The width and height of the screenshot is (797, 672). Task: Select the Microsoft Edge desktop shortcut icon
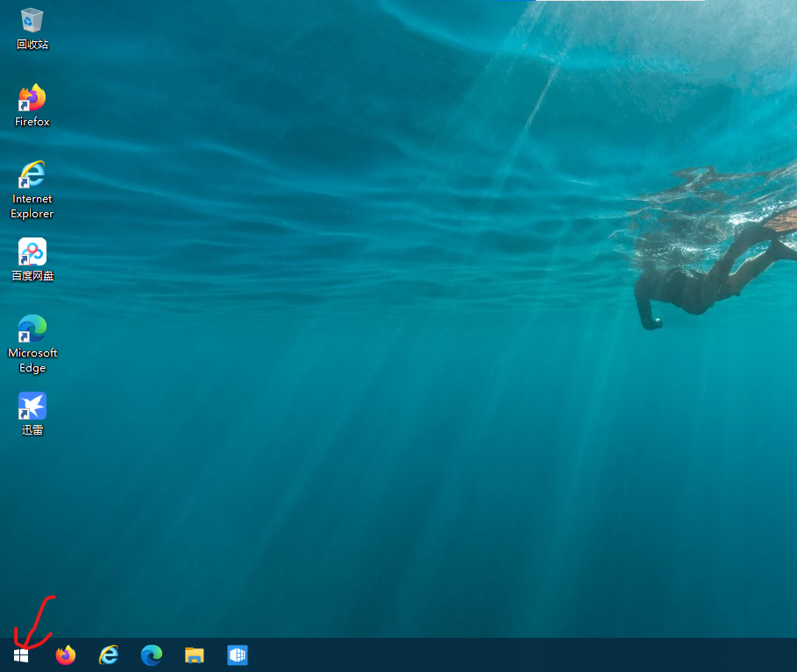[x=32, y=329]
